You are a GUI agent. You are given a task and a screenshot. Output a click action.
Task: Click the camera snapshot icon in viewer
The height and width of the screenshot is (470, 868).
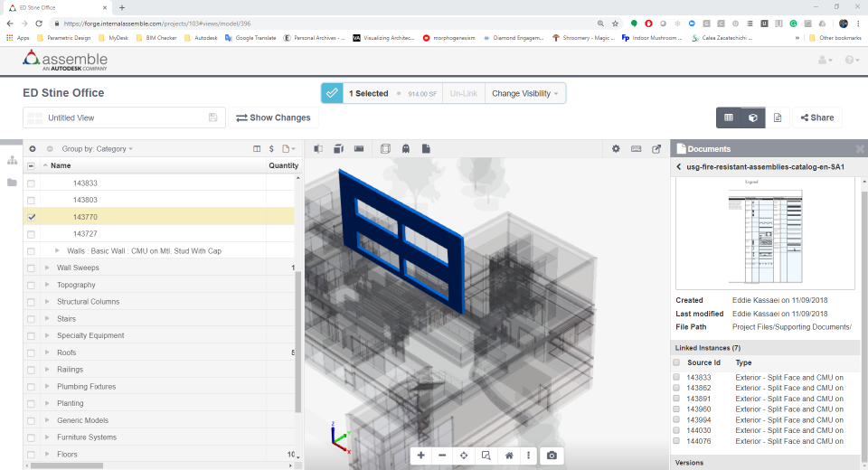[552, 456]
